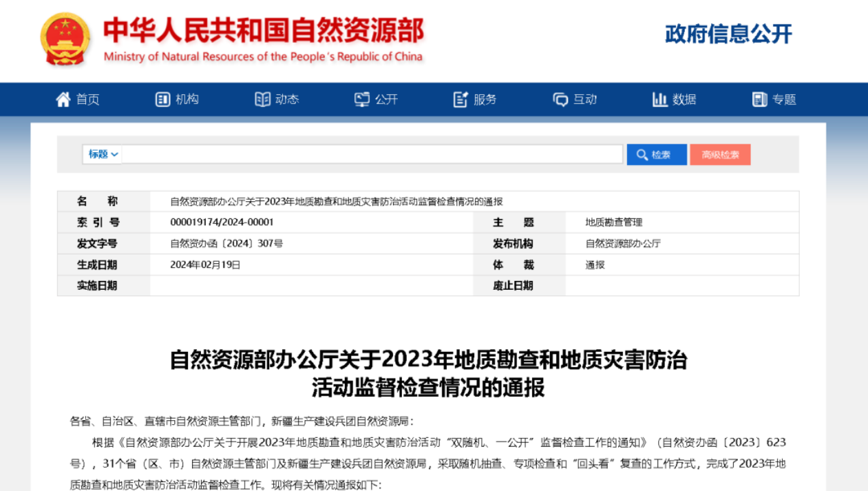Viewport: 868px width, 491px height.
Task: Click the 体裁 table label
Action: pyautogui.click(x=514, y=265)
